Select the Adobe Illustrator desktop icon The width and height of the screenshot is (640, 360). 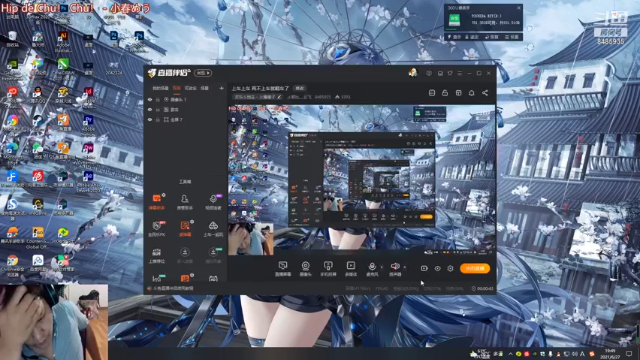tap(63, 40)
